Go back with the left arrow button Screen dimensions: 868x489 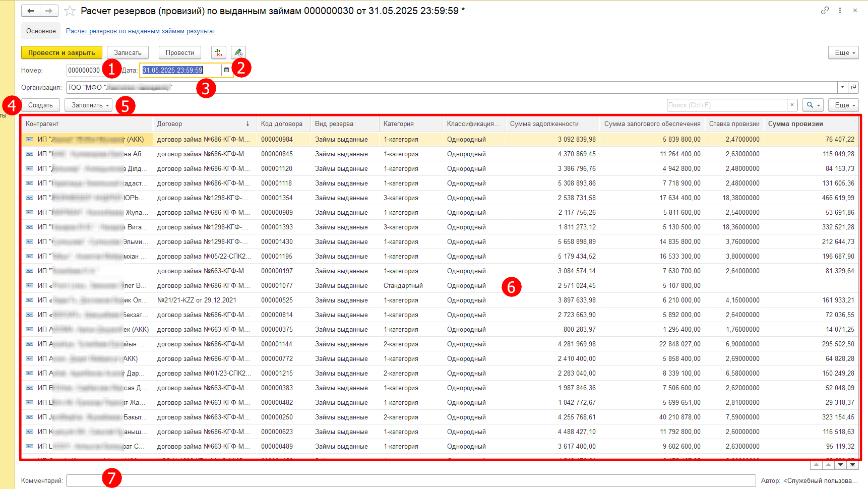coord(31,11)
